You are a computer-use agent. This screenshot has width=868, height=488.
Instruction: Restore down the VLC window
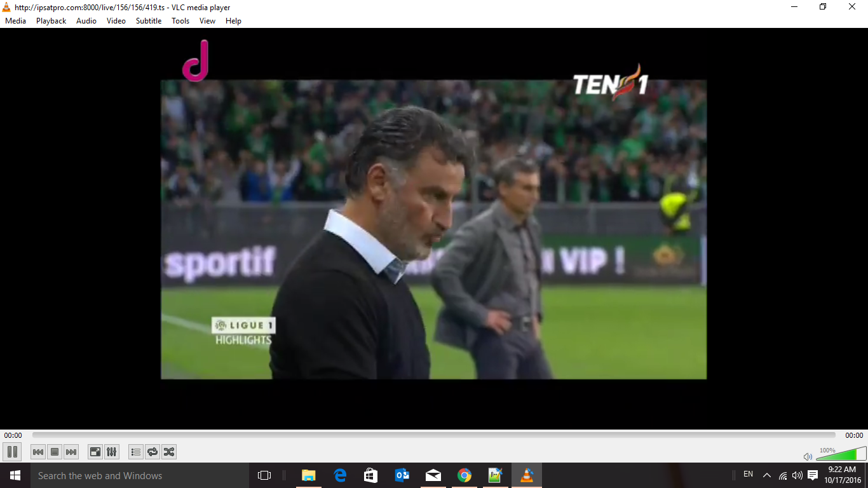[824, 7]
